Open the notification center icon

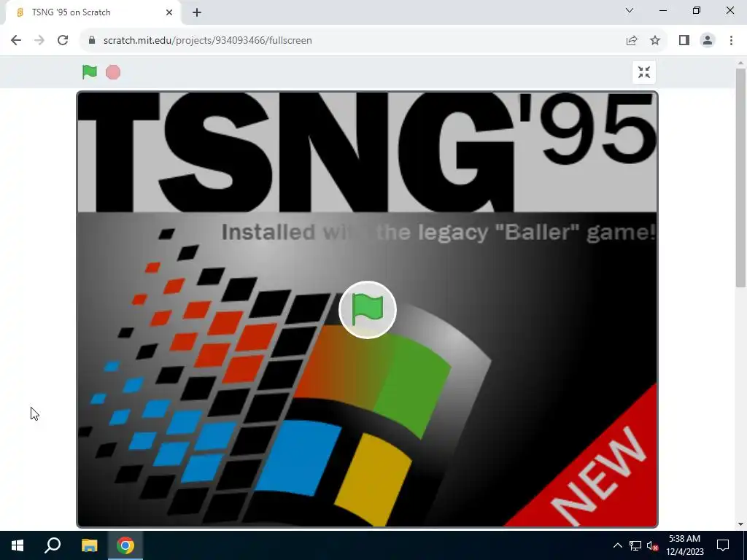pos(723,545)
